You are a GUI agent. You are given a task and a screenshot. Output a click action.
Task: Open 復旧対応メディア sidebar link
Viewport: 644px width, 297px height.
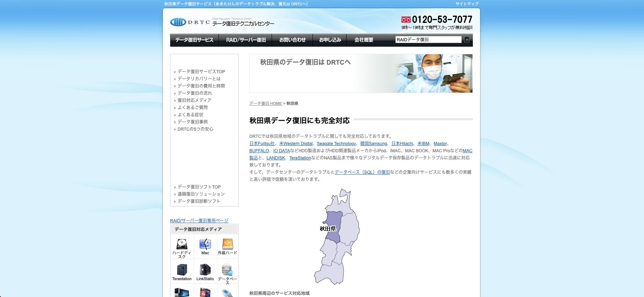pyautogui.click(x=194, y=100)
